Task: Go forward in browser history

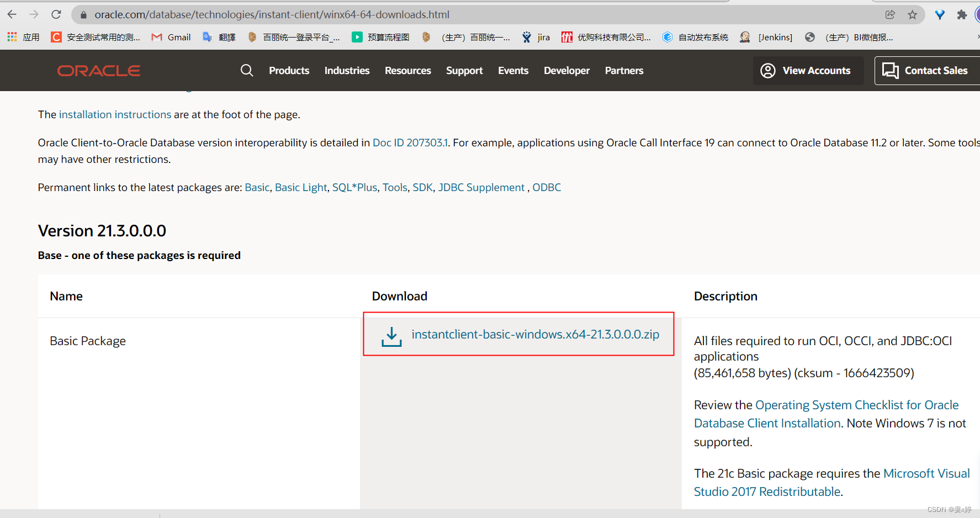Action: 34,14
